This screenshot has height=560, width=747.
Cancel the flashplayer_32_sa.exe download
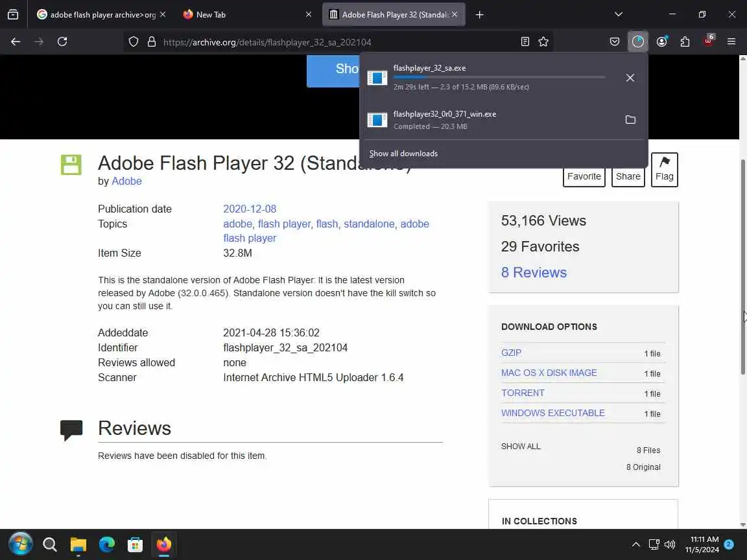pyautogui.click(x=630, y=78)
